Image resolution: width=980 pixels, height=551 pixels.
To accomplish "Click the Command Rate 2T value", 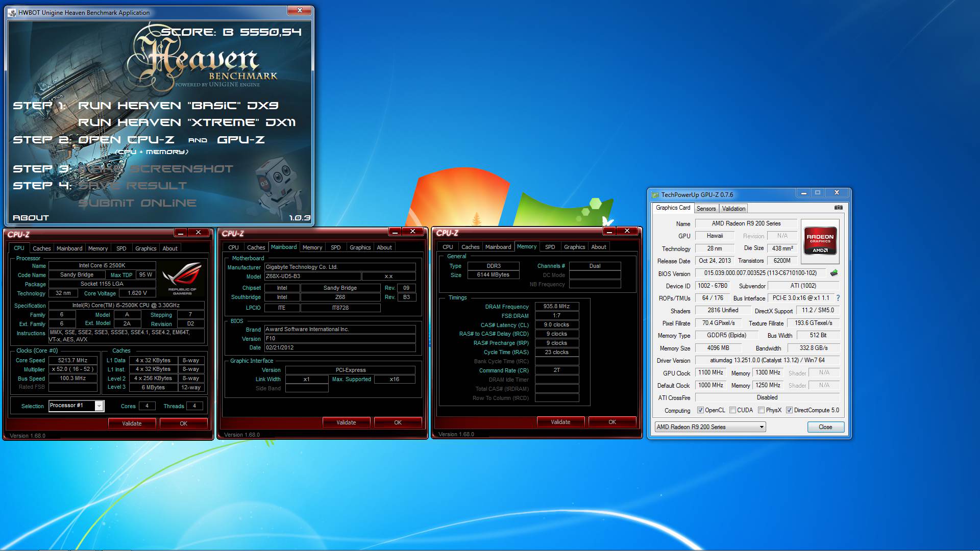I will (x=556, y=370).
